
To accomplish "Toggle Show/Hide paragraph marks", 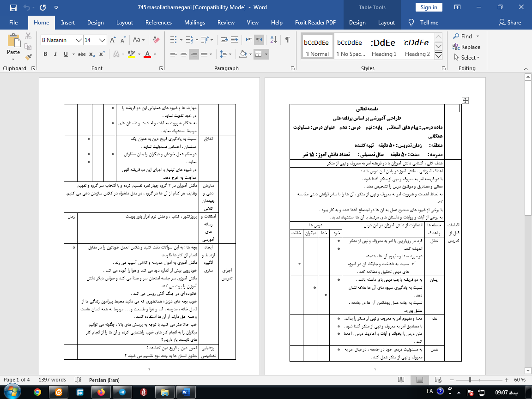I will 288,40.
